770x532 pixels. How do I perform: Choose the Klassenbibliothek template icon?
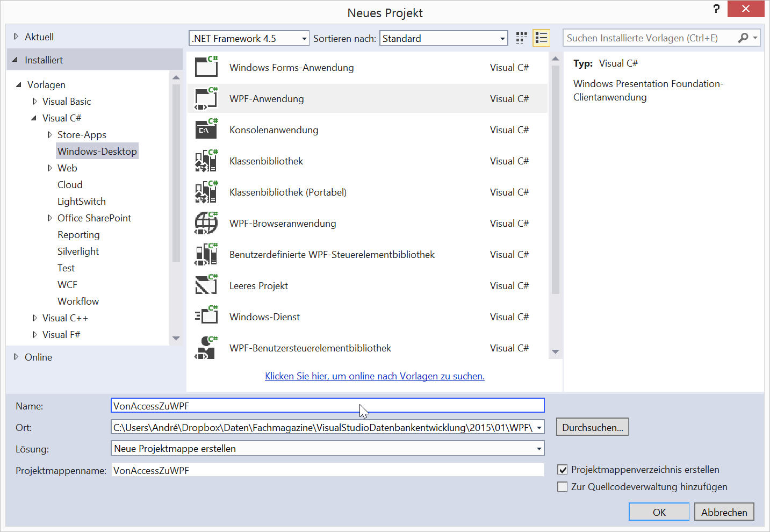click(206, 161)
